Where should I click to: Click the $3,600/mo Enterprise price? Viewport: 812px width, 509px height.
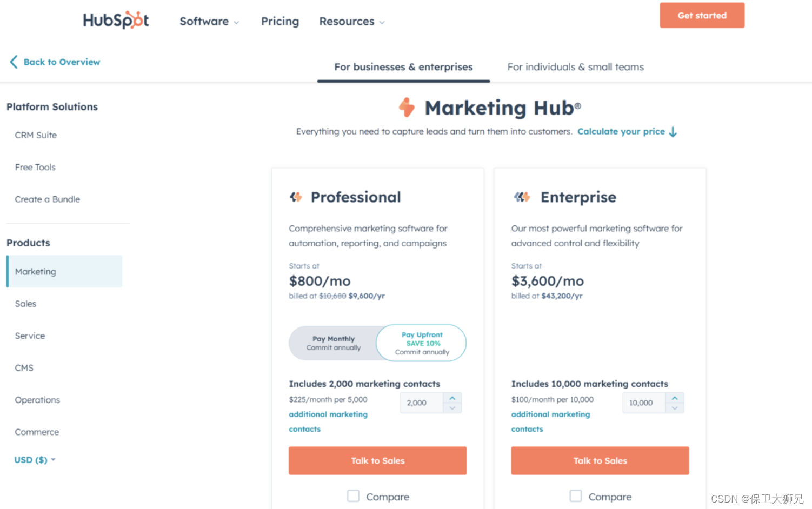548,281
